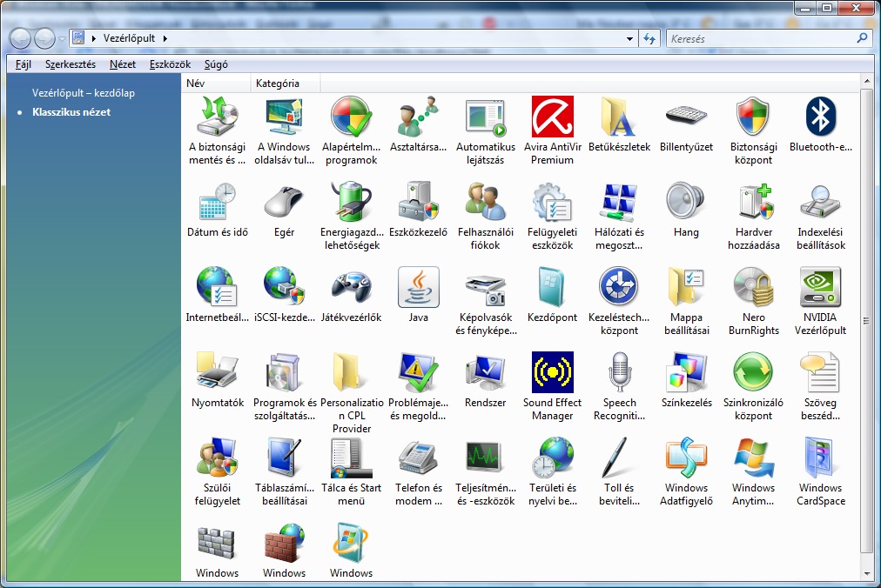Viewport: 881px width, 588px height.
Task: Open Nero BurnRights icon
Action: [753, 288]
